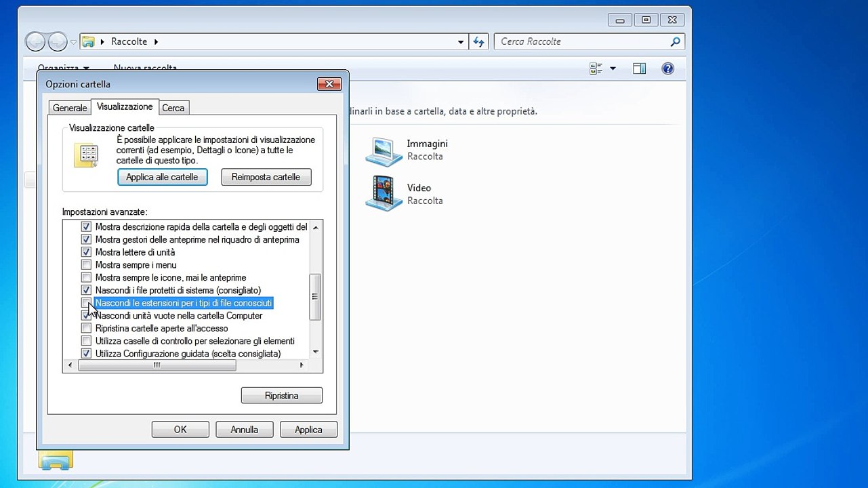Minimize the Raccolte Explorer window
Viewport: 868px width, 488px height.
tap(621, 20)
